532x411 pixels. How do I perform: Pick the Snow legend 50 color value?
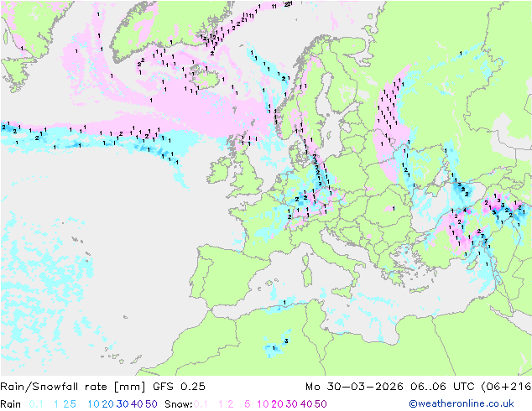[x=321, y=404]
